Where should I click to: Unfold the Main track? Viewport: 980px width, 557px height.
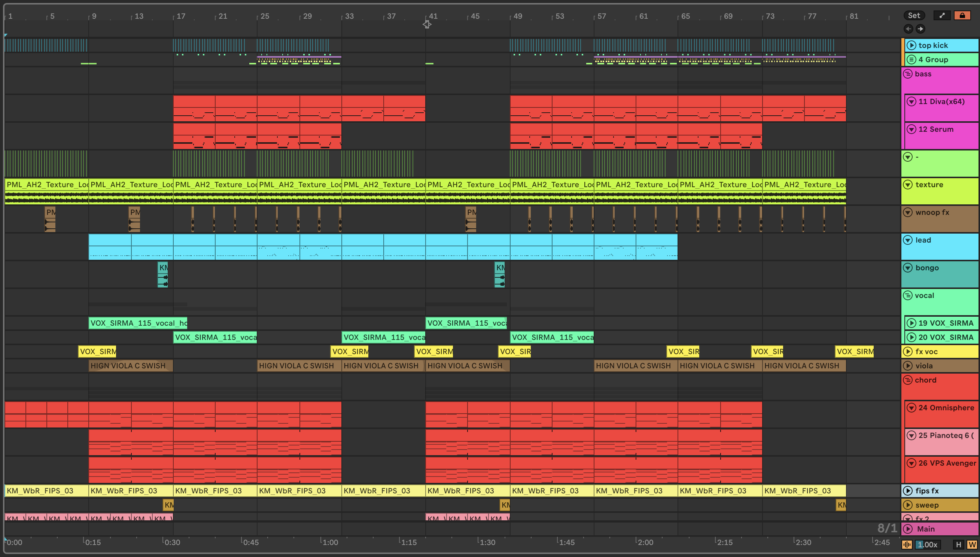pyautogui.click(x=908, y=529)
